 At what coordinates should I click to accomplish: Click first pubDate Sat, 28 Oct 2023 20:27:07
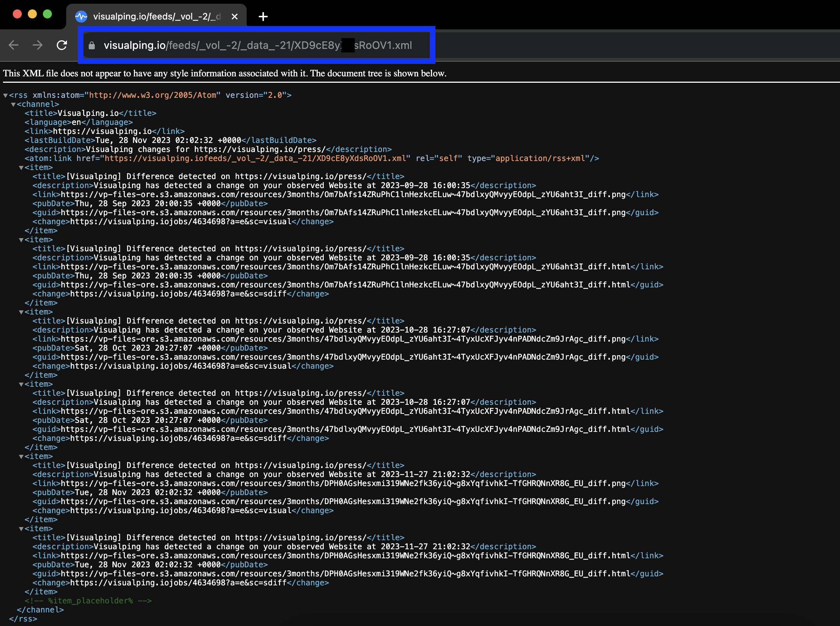(x=148, y=348)
